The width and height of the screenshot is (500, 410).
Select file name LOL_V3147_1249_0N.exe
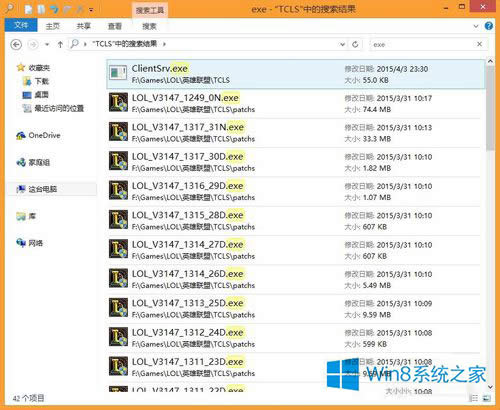[x=185, y=98]
